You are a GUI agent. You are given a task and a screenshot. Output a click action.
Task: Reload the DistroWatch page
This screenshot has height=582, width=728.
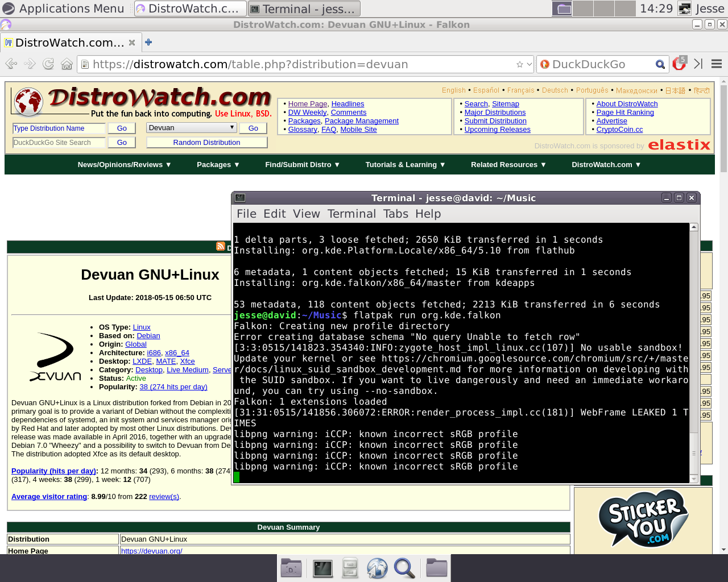(48, 64)
